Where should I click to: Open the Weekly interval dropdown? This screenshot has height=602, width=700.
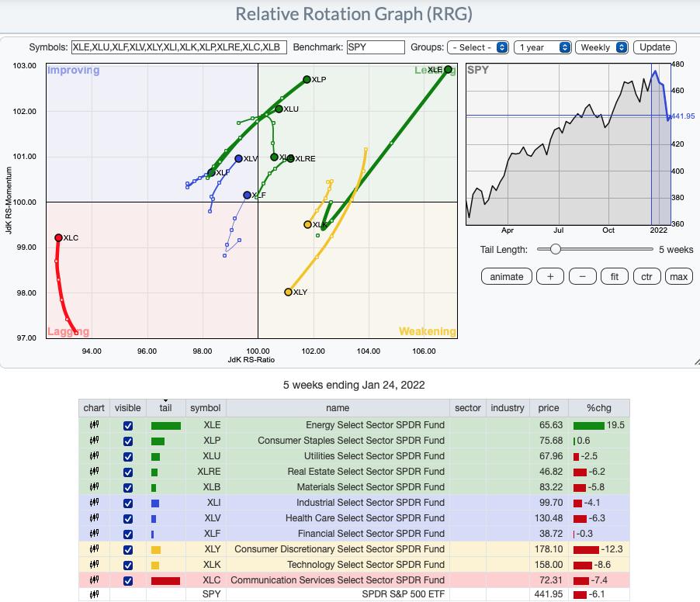[601, 47]
